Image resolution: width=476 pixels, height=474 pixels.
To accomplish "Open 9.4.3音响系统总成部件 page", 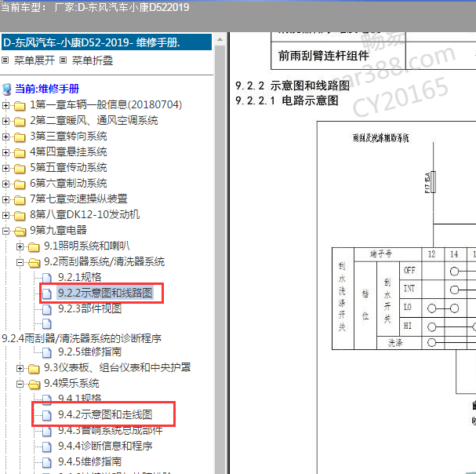I will 111,430.
